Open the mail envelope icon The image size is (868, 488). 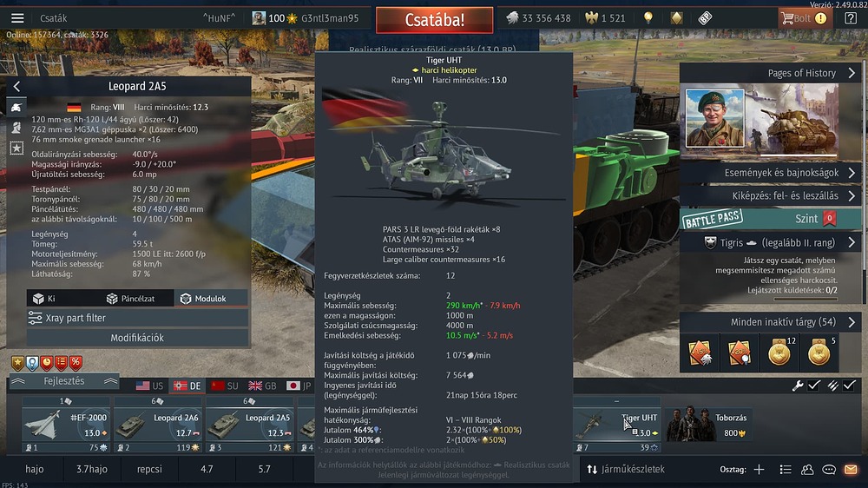[851, 469]
